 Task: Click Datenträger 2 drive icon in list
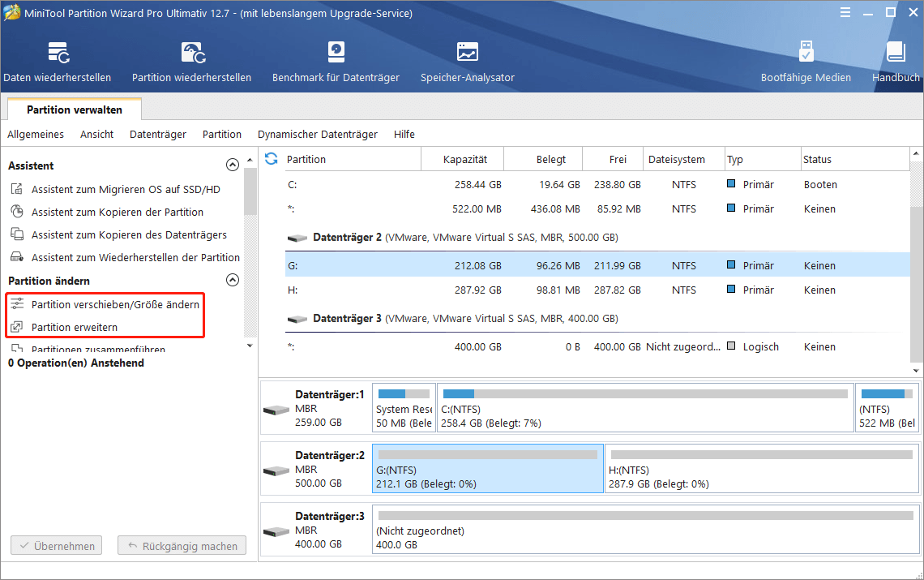click(x=297, y=238)
